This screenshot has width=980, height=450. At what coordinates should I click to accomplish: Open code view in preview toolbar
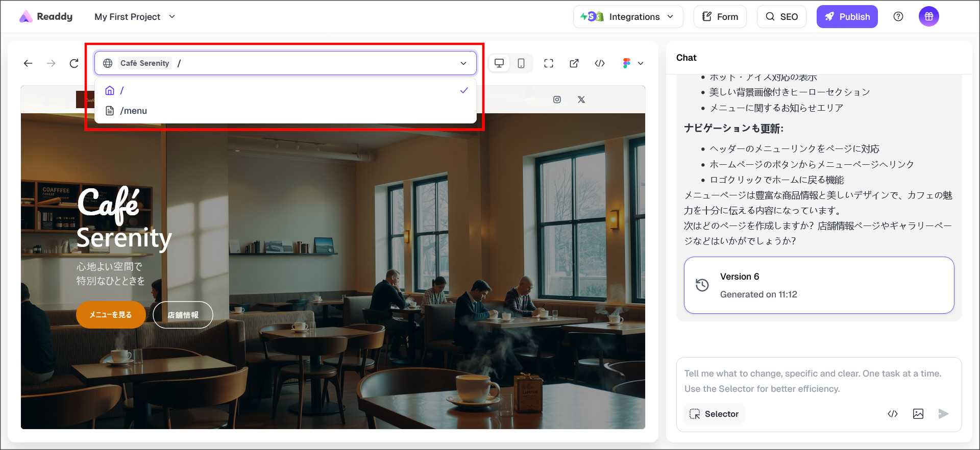pyautogui.click(x=600, y=63)
